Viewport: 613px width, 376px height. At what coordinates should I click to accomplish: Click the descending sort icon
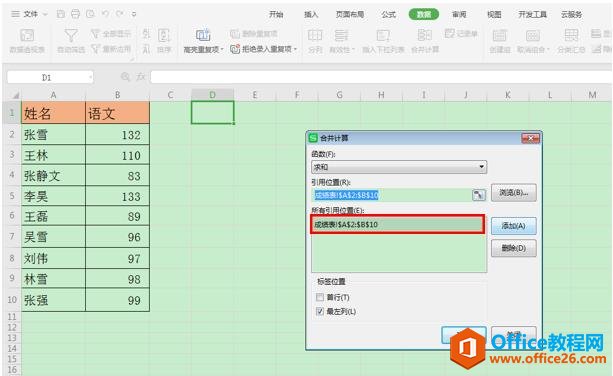coord(146,49)
